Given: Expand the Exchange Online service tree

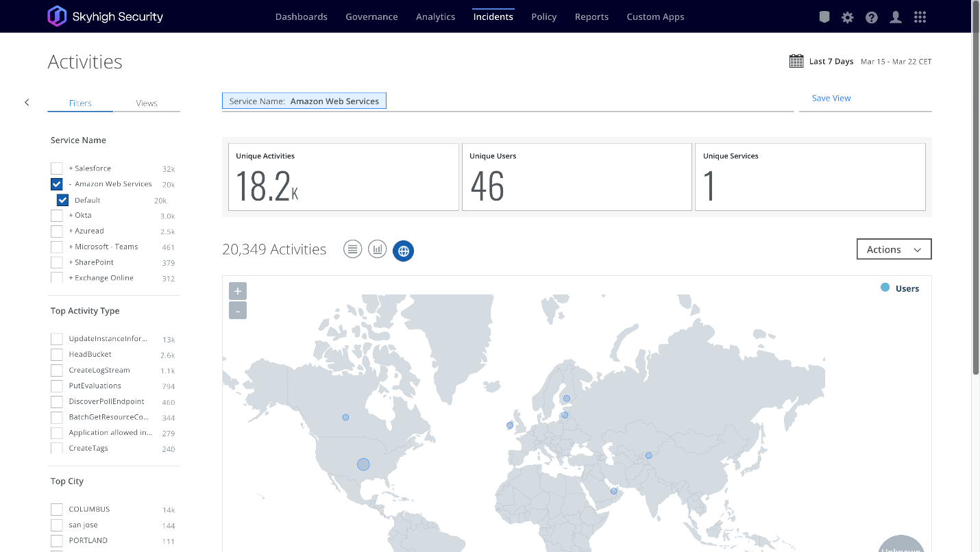Looking at the screenshot, I should click(x=71, y=279).
